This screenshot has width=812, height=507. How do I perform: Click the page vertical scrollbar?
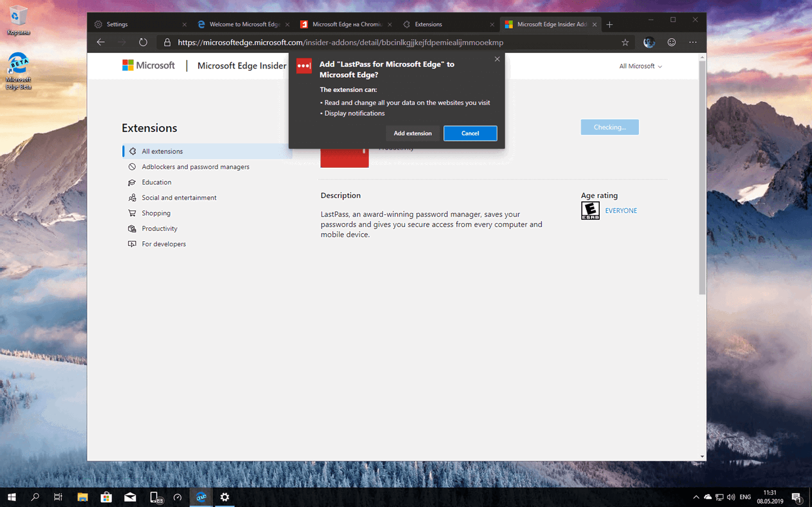702,177
